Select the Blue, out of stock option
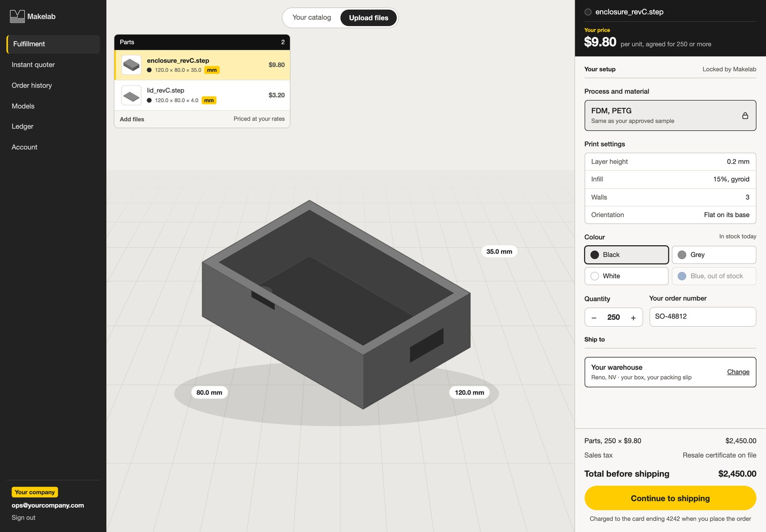 [x=714, y=276]
